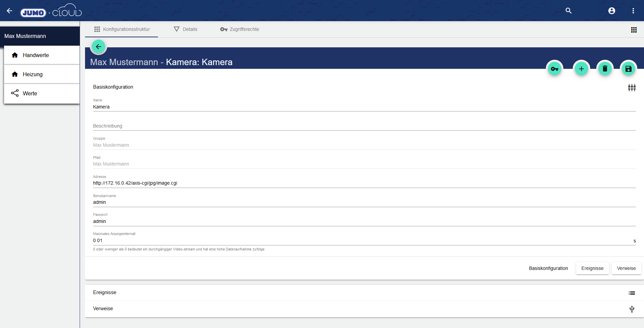Open the user account profile icon
Viewport: 644px width, 328px height.
(x=611, y=11)
